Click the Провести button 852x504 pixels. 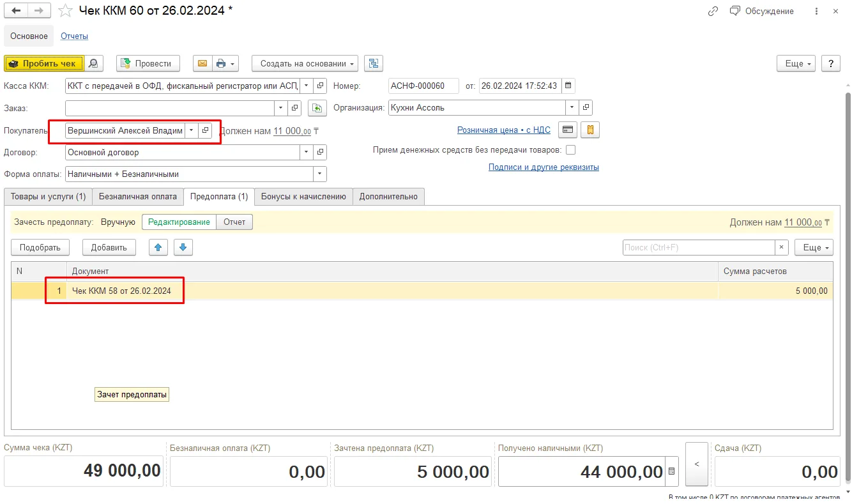(148, 63)
